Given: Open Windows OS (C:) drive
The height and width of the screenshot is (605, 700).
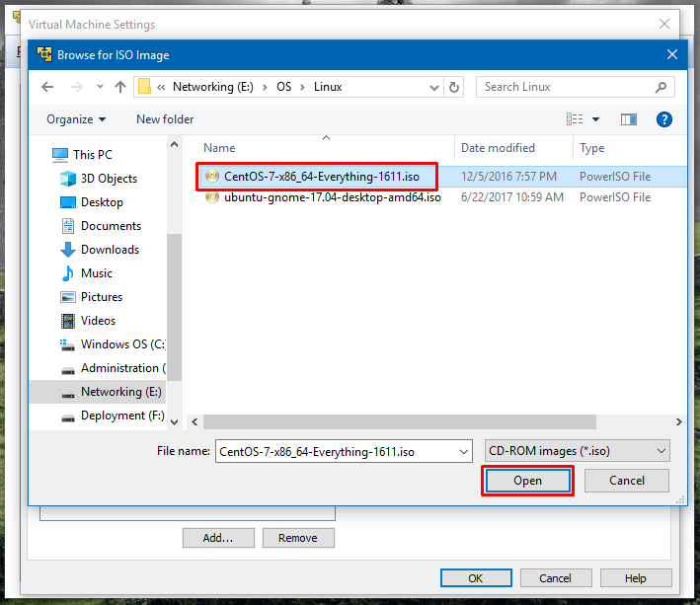Looking at the screenshot, I should click(x=122, y=344).
